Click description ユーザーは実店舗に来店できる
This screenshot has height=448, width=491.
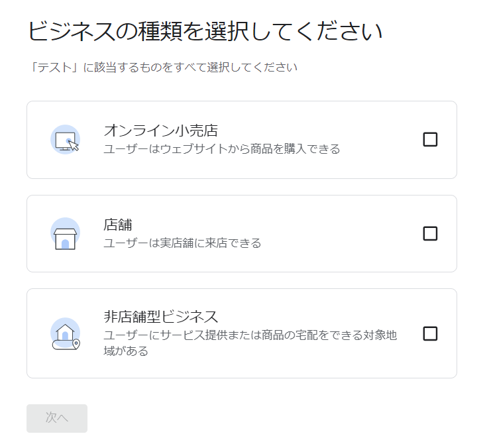pos(182,243)
